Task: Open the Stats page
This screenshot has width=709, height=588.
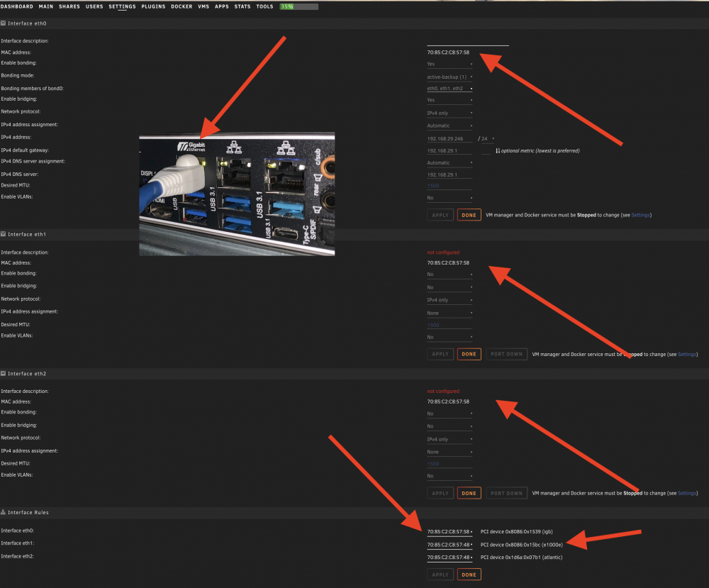Action: click(242, 6)
